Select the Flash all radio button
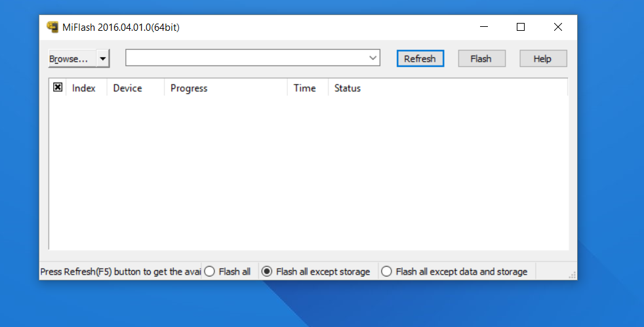This screenshot has height=327, width=644. click(209, 271)
